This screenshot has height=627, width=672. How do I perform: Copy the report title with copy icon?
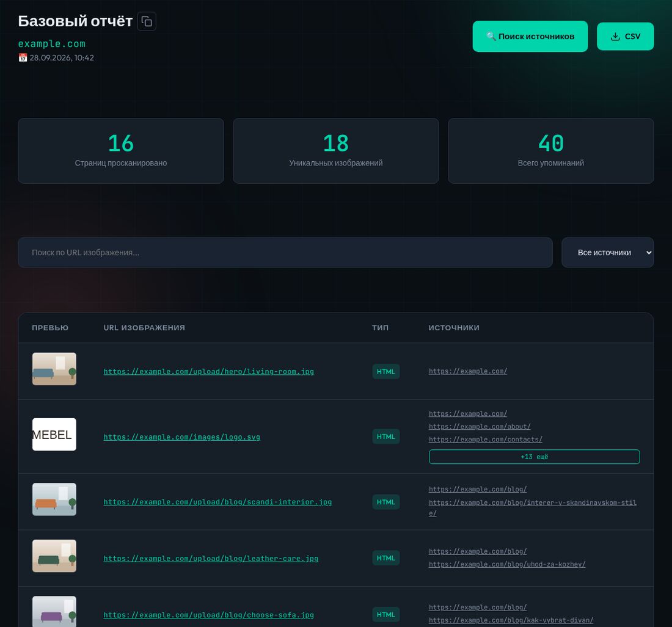coord(147,21)
